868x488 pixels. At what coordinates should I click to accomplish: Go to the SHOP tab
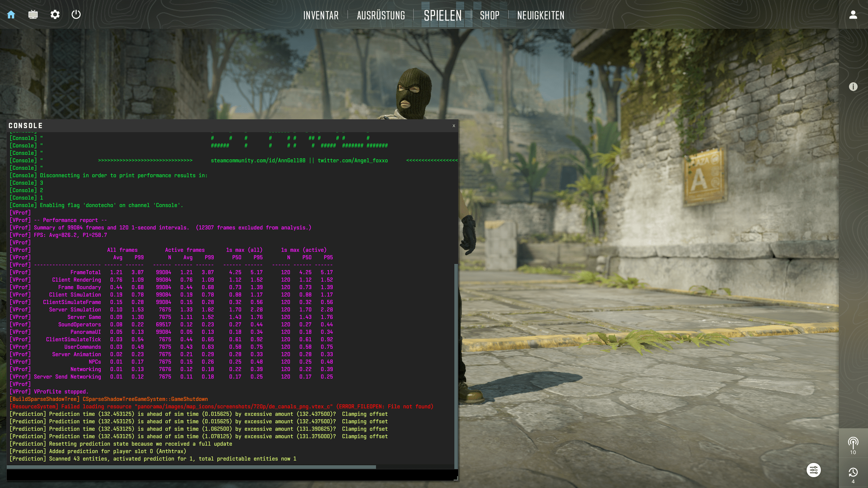click(x=490, y=16)
